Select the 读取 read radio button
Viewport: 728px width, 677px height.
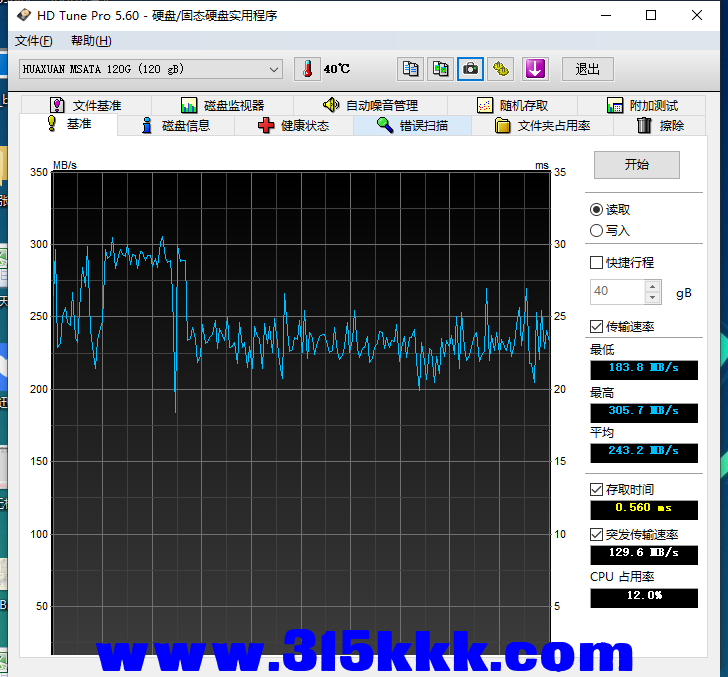tap(597, 210)
